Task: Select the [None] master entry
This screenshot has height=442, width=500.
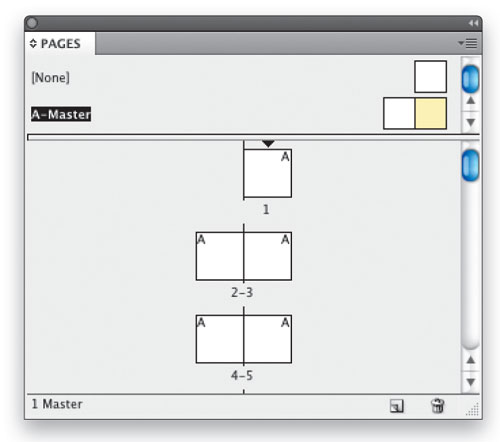Action: [x=50, y=78]
